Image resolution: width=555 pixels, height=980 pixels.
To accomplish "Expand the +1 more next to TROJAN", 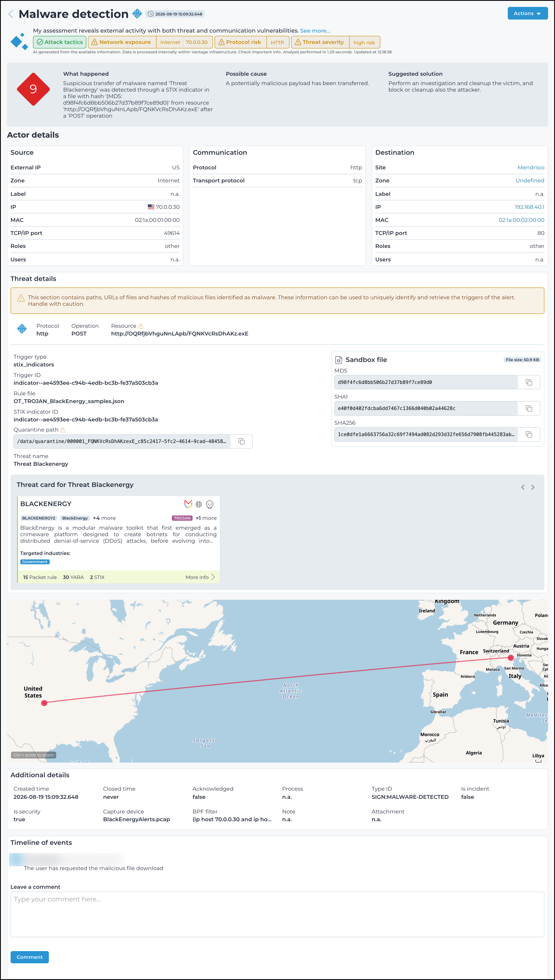I will click(x=206, y=518).
